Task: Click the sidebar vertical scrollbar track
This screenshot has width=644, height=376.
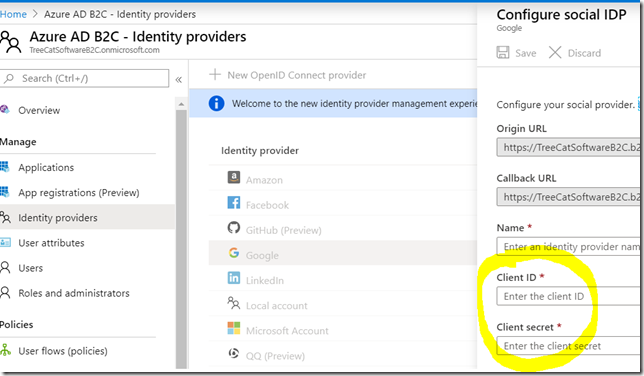Action: click(181, 238)
